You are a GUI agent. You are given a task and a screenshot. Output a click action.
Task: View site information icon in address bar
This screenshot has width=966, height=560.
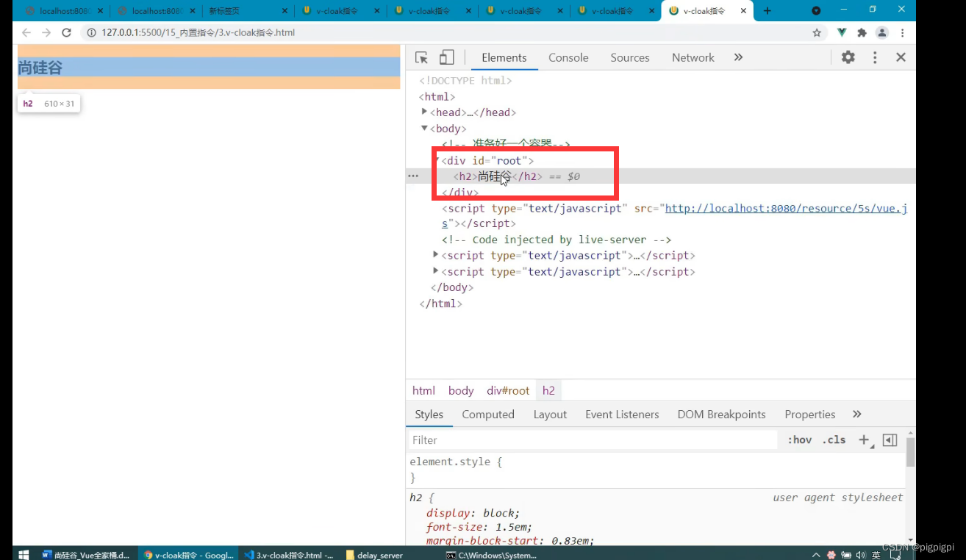coord(92,33)
